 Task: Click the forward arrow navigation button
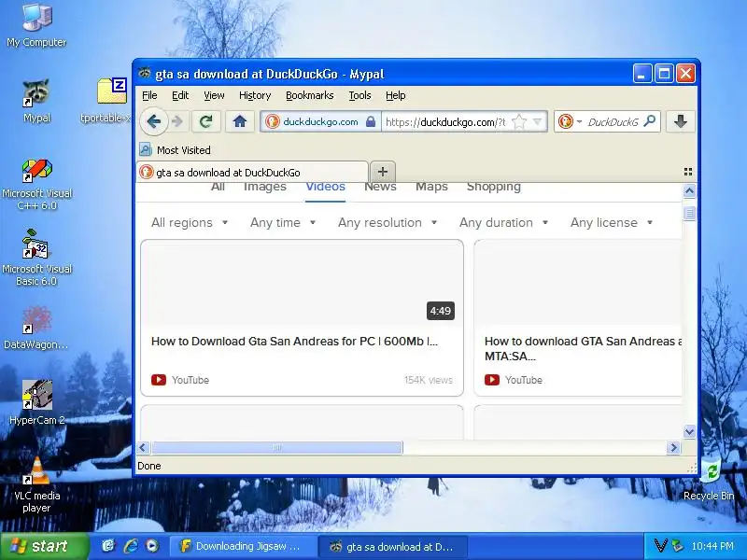pyautogui.click(x=177, y=122)
